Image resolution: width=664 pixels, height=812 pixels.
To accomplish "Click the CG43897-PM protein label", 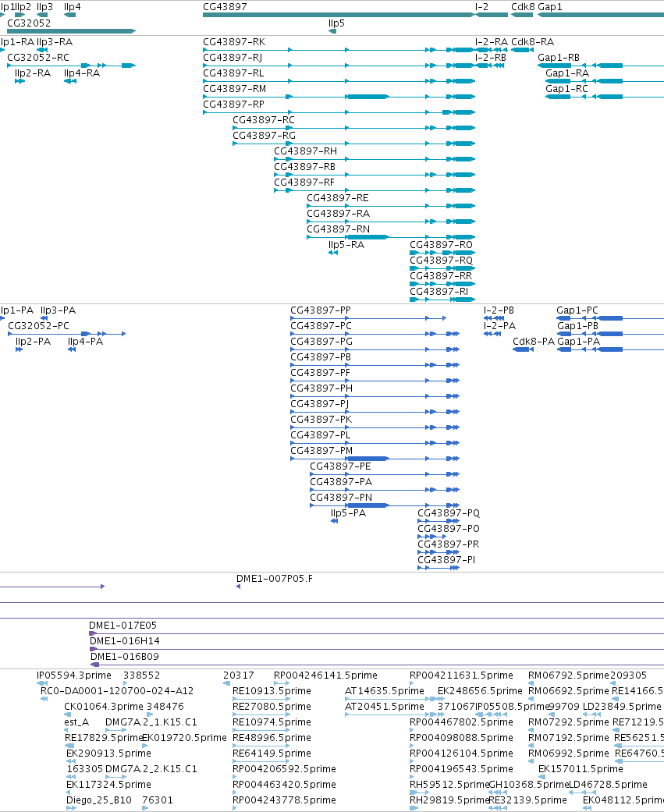I will tap(321, 451).
